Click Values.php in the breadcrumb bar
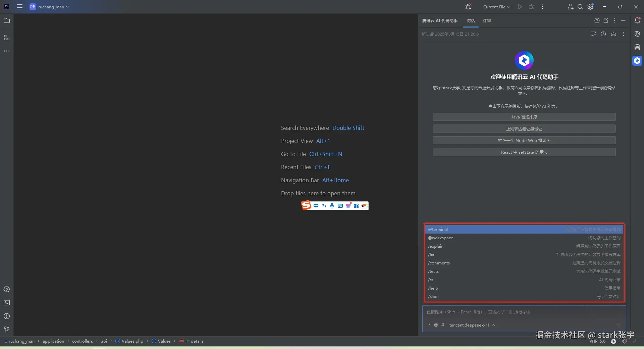644x349 pixels. click(x=129, y=341)
